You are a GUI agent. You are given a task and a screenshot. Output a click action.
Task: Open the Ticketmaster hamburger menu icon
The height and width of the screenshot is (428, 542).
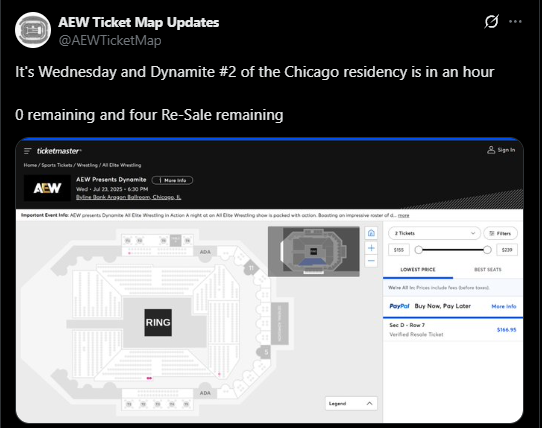click(28, 151)
